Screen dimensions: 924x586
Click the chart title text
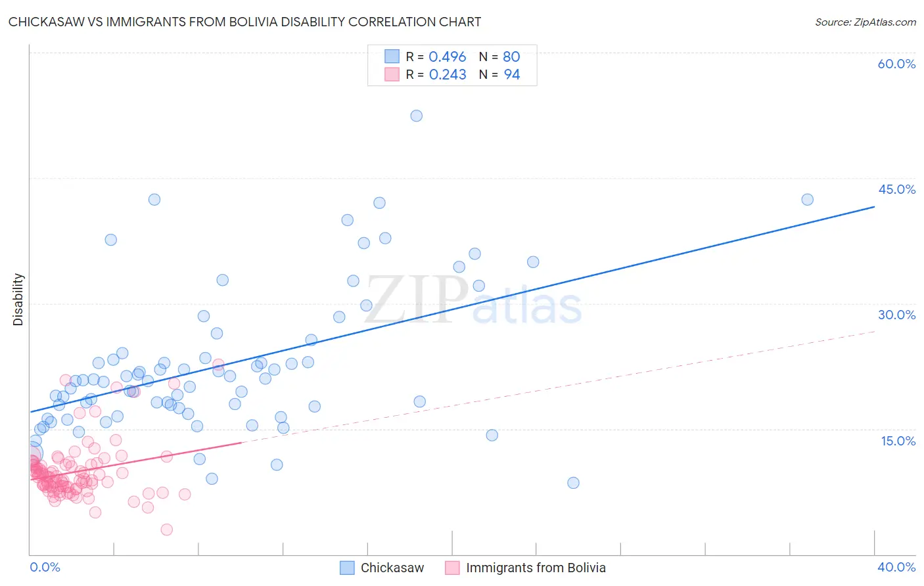244,22
